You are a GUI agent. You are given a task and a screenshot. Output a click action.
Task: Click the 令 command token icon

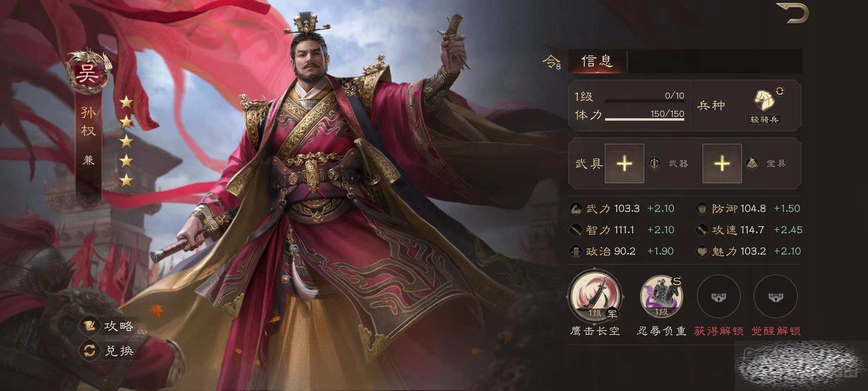551,62
